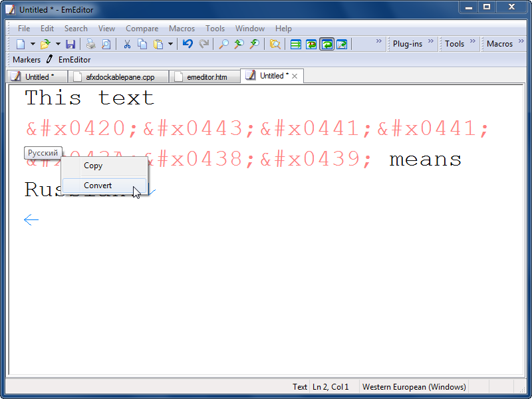Click the Print Preview icon

coord(106,44)
